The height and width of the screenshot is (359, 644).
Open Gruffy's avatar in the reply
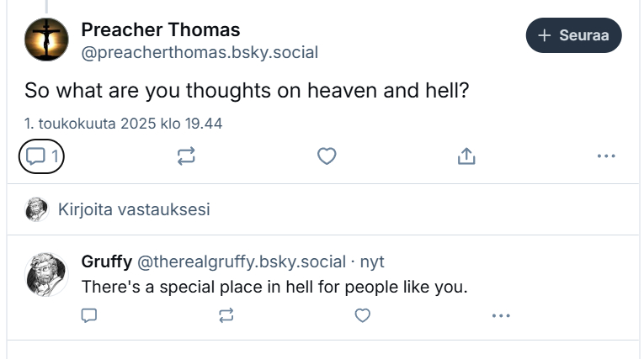[x=45, y=273]
